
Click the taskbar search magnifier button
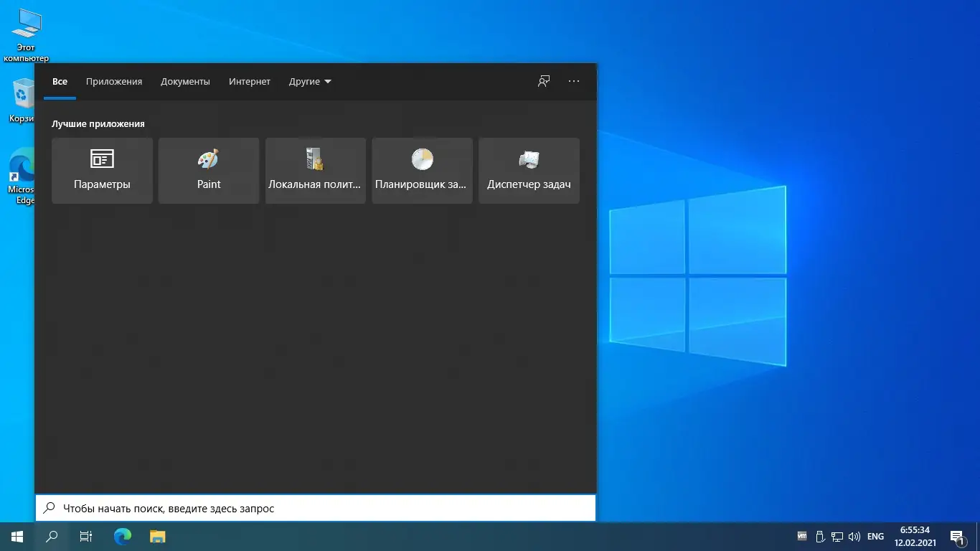click(52, 537)
